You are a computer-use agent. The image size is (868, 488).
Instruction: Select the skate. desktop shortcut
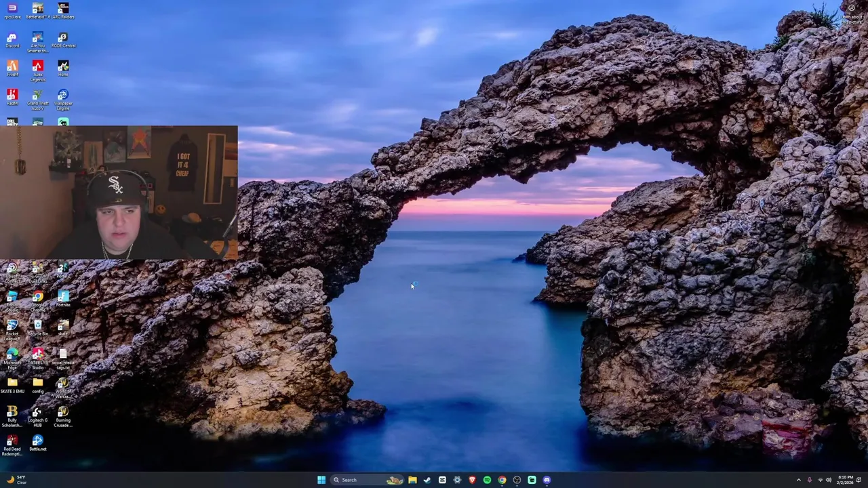click(63, 327)
